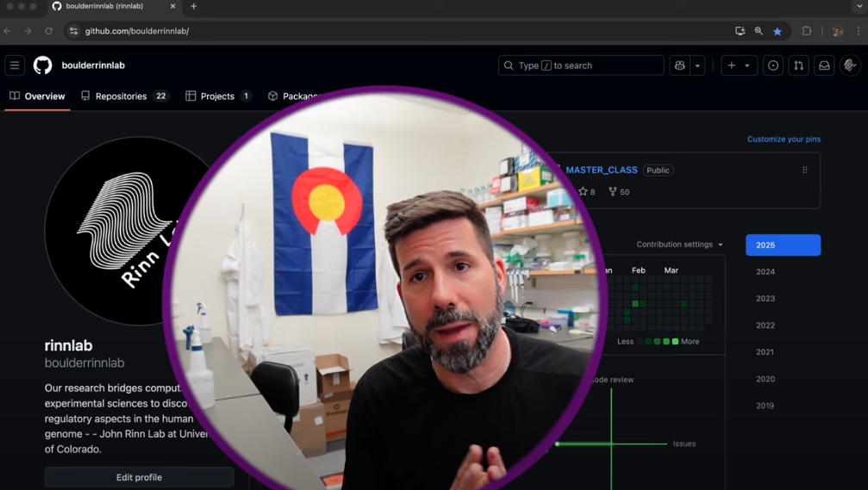Click the Customize your pins link
Screen dimensions: 868x490
784,140
